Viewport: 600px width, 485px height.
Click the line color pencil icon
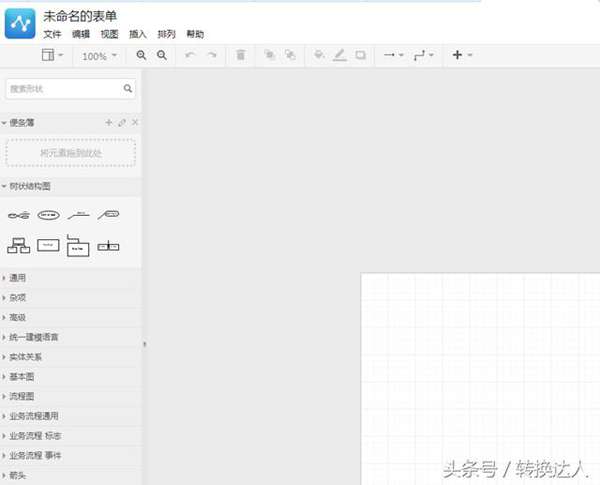click(x=339, y=55)
